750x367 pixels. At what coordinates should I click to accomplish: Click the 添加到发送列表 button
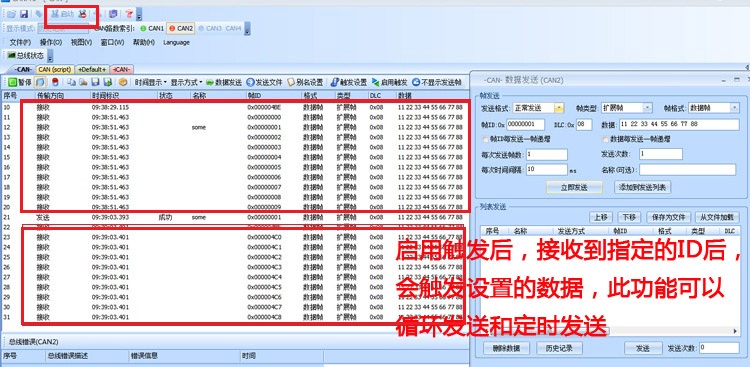click(x=642, y=187)
